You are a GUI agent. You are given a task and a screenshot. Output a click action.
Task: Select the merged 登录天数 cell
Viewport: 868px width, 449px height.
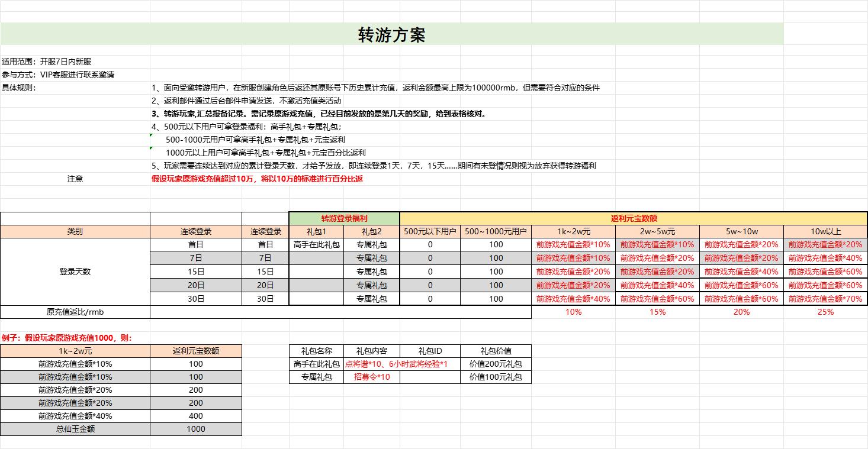[75, 272]
